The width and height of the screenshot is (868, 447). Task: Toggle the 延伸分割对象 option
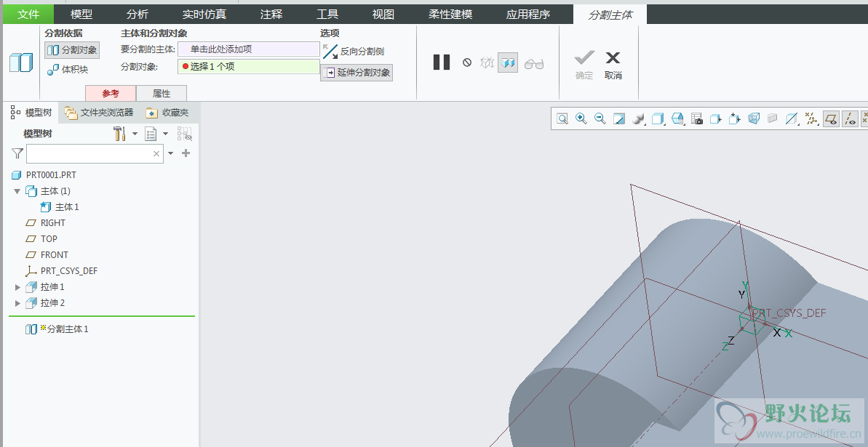tap(357, 73)
